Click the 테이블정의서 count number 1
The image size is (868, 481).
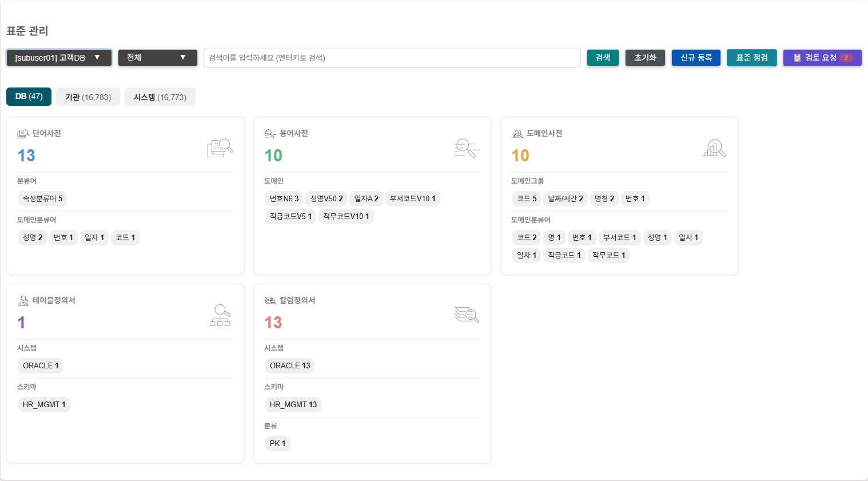(21, 323)
